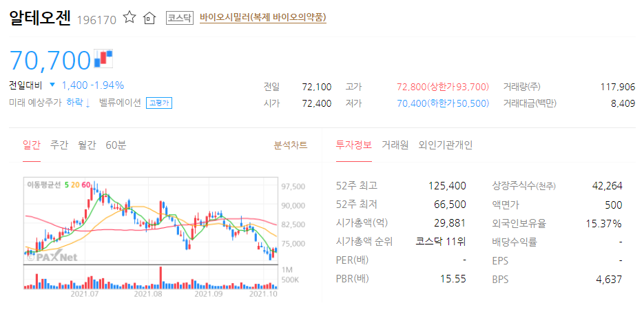Viewport: 644px width, 312px height.
Task: Click the BPS value 4,637
Action: [609, 280]
